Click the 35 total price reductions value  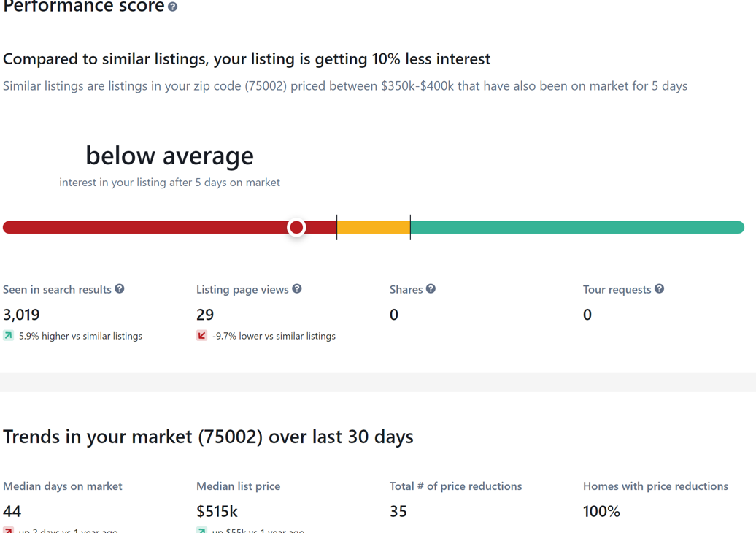tap(398, 511)
